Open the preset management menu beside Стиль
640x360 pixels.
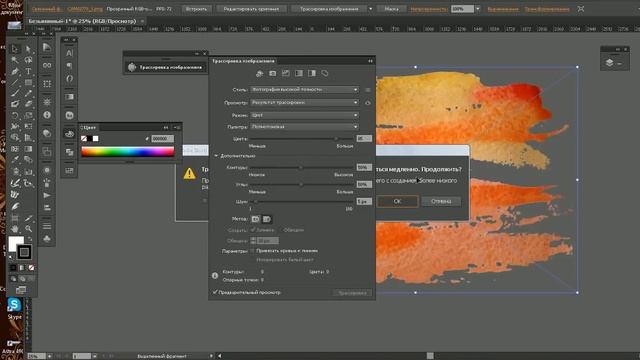click(x=368, y=90)
